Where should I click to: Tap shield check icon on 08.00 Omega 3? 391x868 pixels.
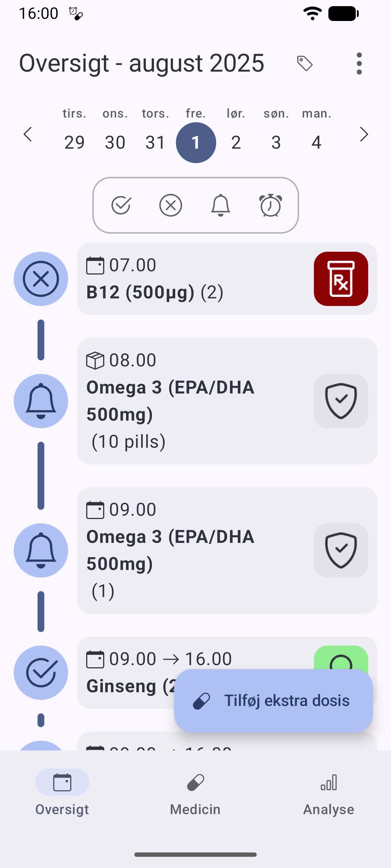click(x=341, y=401)
